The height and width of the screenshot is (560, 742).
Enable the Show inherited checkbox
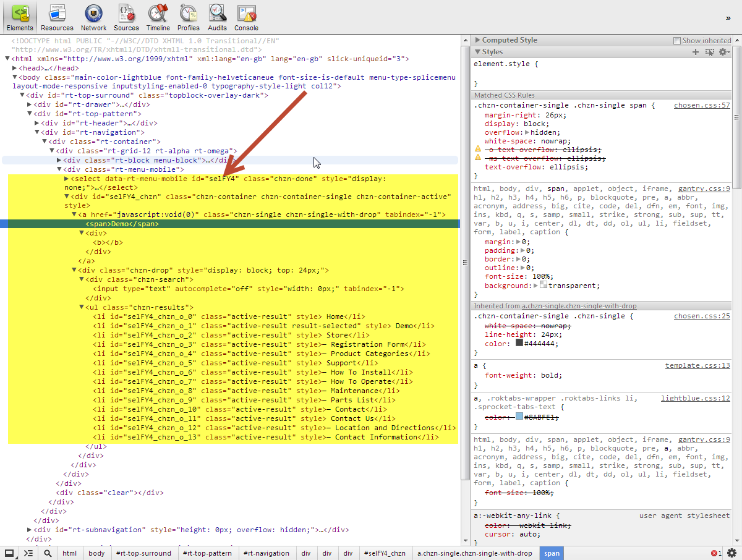676,41
